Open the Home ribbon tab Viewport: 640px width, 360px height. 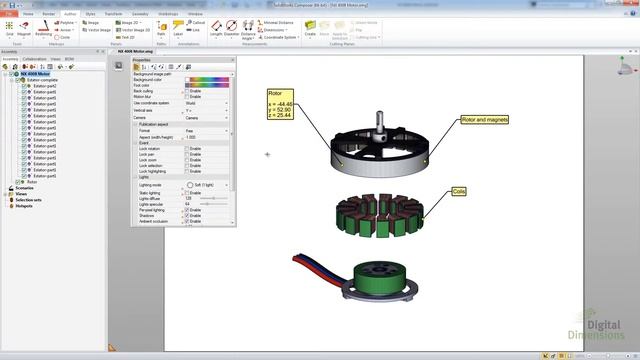pos(28,14)
